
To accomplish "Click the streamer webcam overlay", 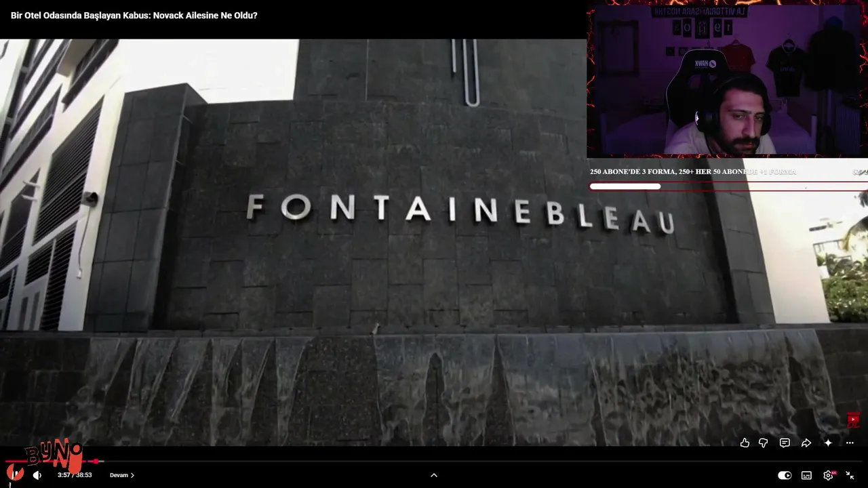I will tap(727, 81).
